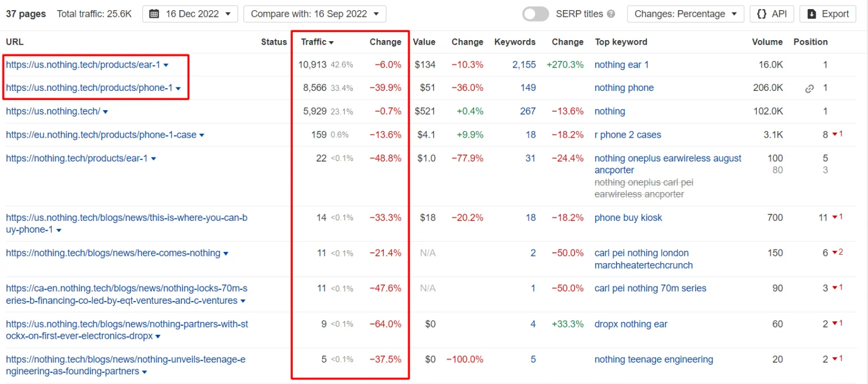Click the traffic value 10,913
This screenshot has height=384, width=868.
[x=313, y=64]
